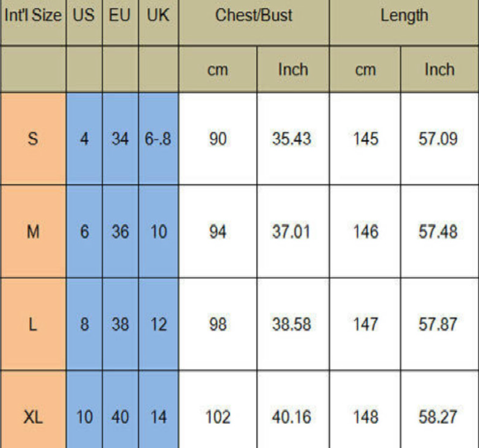The image size is (479, 448).
Task: Click the orange S size cell
Action: (33, 139)
